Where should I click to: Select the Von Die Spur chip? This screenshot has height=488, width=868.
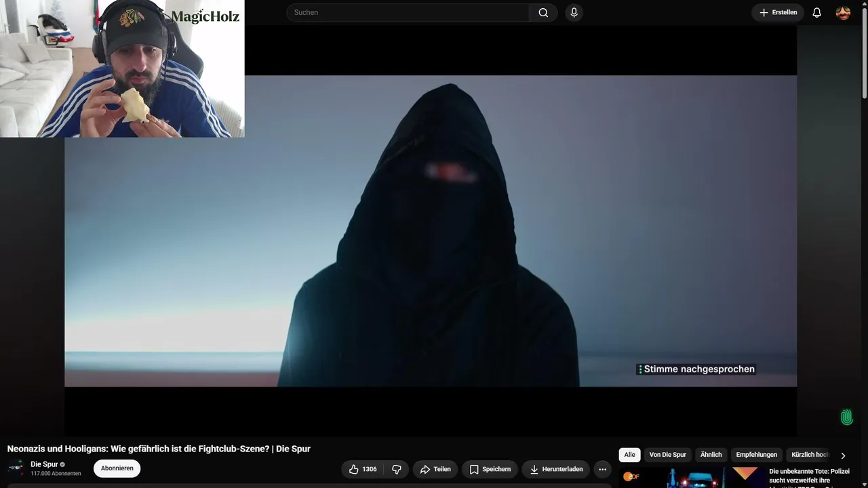668,455
